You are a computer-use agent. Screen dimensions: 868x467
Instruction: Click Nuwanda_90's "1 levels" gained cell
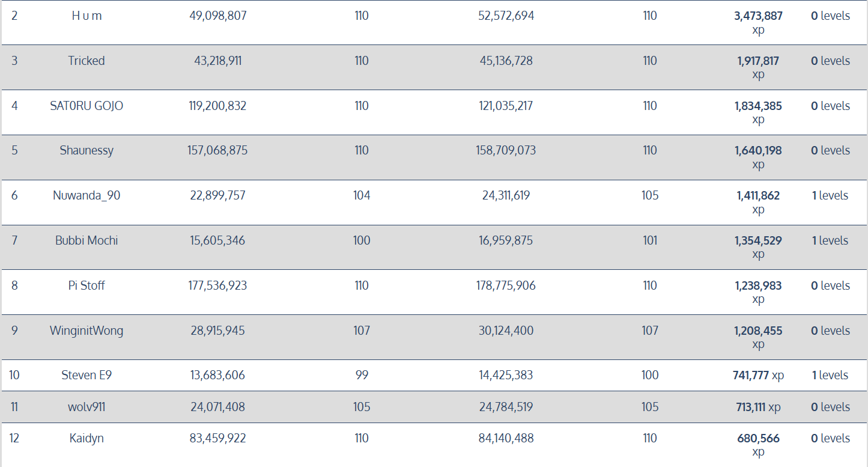pyautogui.click(x=830, y=195)
